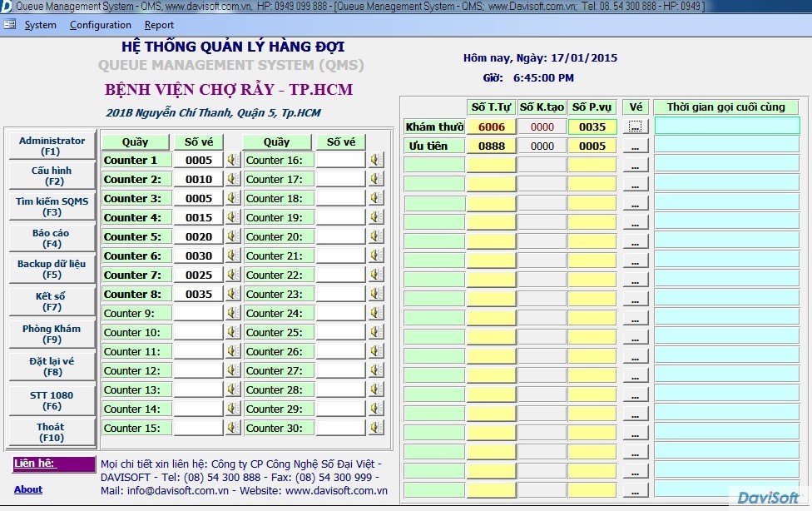
Task: Click the ... button on the Khám thườ row
Action: pos(636,127)
